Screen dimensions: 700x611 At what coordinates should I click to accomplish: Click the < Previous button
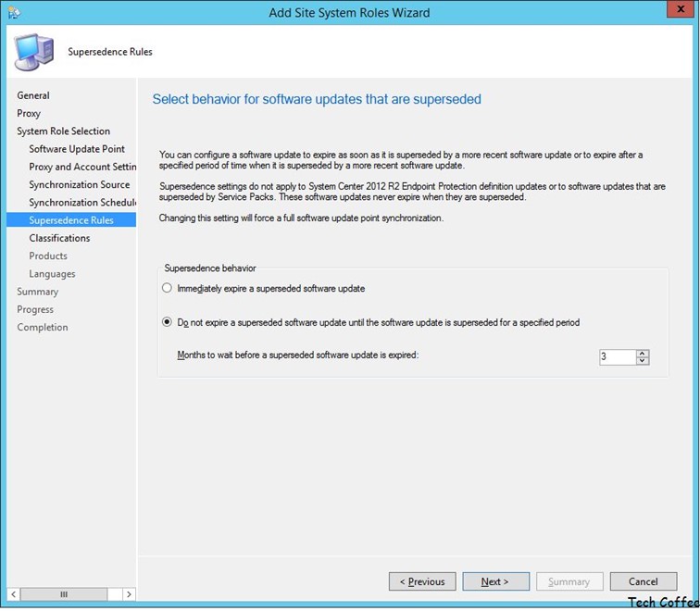coord(422,581)
